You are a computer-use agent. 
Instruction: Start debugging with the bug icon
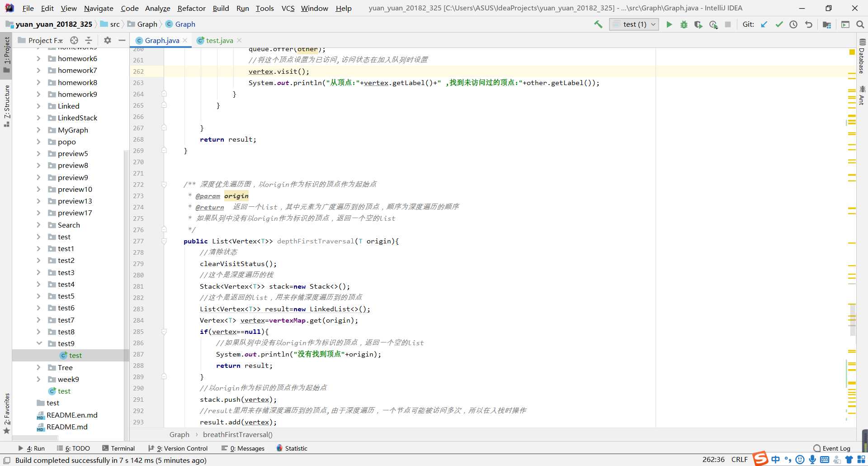(x=684, y=24)
